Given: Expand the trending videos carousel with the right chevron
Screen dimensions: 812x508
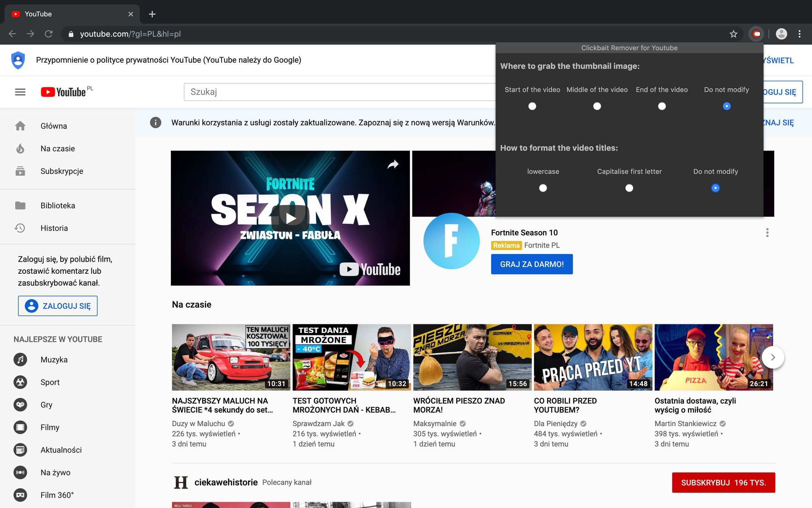Looking at the screenshot, I should coord(773,357).
